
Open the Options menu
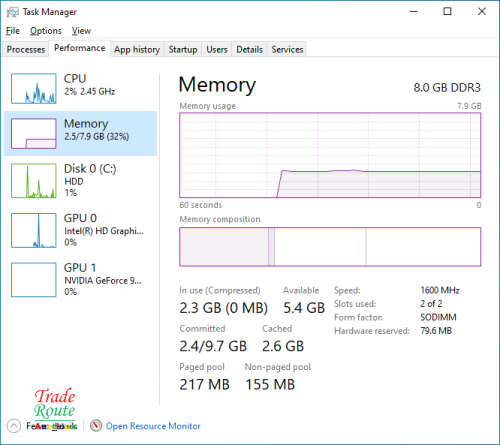pos(46,31)
